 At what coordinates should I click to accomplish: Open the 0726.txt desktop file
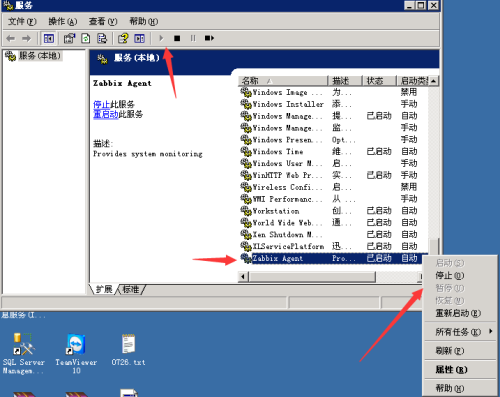129,349
